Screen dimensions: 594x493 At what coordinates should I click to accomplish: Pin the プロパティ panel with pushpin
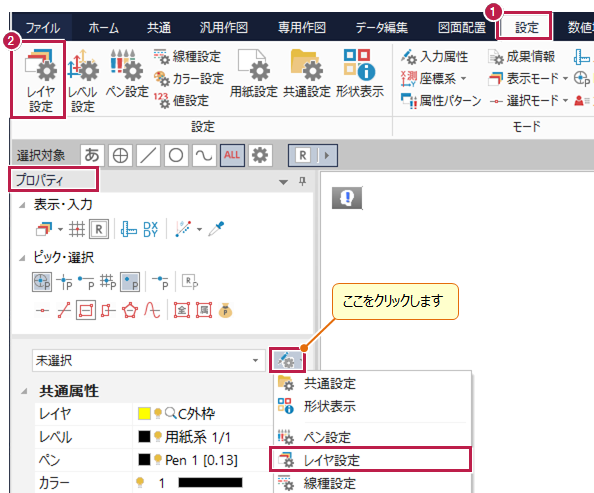302,181
